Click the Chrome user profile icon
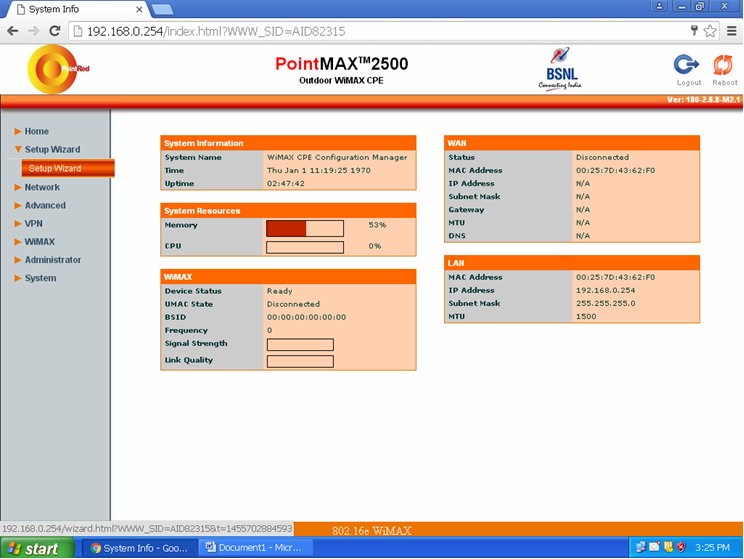The height and width of the screenshot is (559, 744). pyautogui.click(x=659, y=6)
